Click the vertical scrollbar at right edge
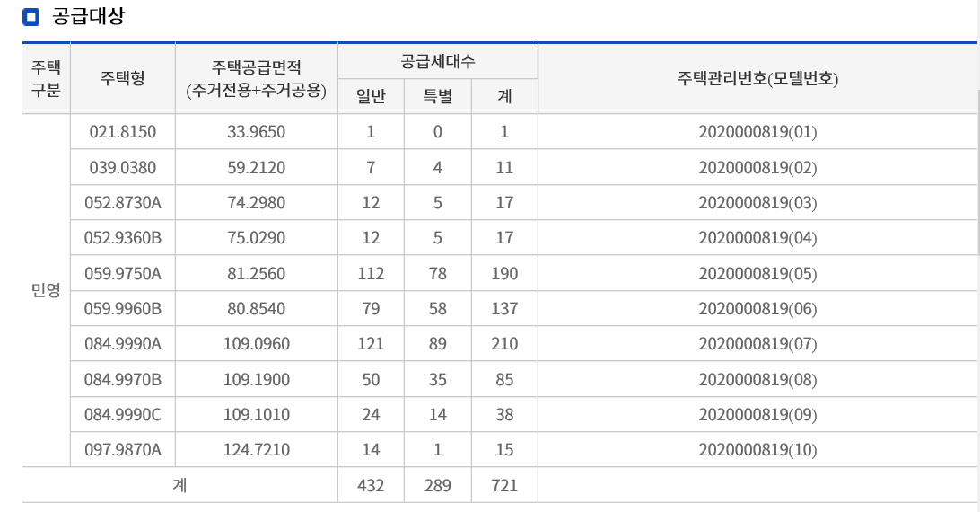The height and width of the screenshot is (512, 980). 978,172
